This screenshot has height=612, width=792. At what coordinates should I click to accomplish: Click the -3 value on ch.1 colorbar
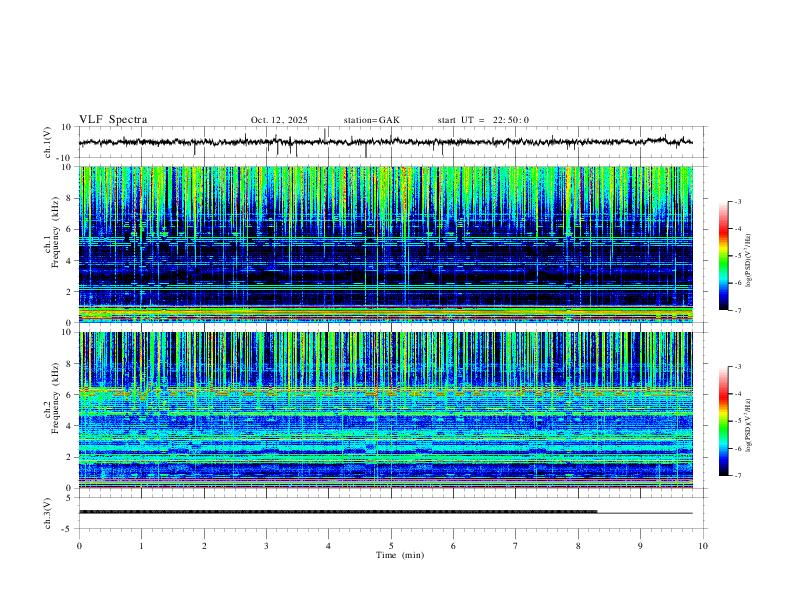click(x=738, y=201)
